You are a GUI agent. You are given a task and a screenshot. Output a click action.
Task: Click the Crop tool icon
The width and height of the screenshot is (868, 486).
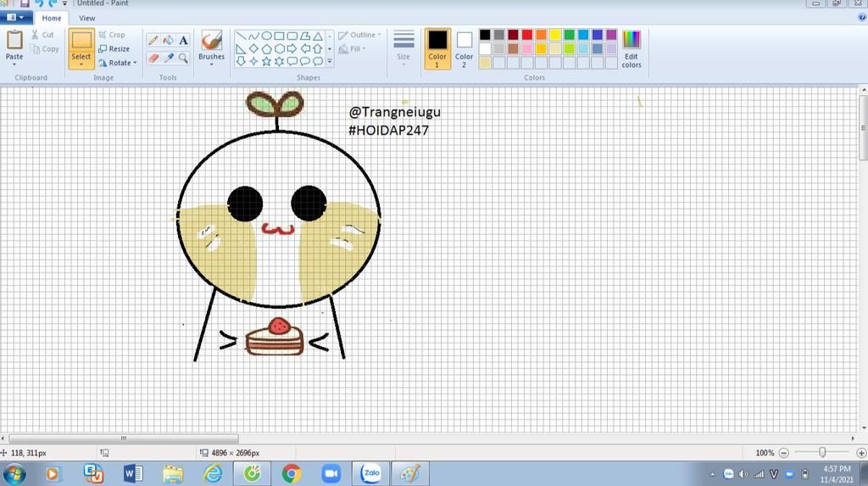103,35
